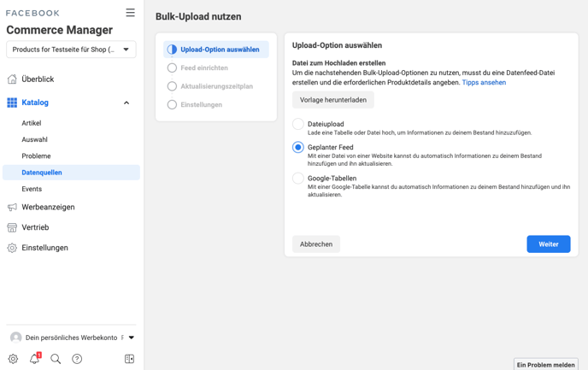Click Vorlage herunterladen button

(333, 100)
